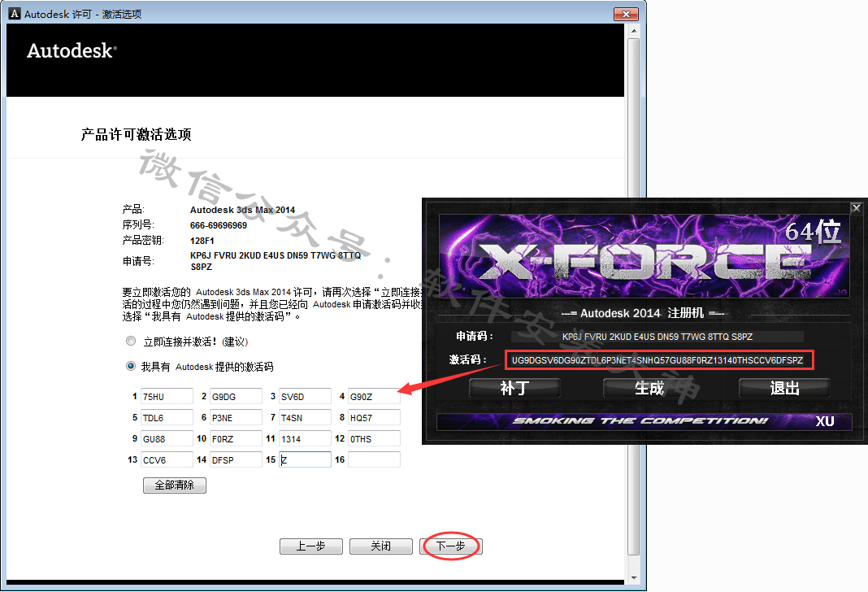This screenshot has width=868, height=592.
Task: Select the 'I have an Autodesk activation code' radio button
Action: click(x=131, y=366)
